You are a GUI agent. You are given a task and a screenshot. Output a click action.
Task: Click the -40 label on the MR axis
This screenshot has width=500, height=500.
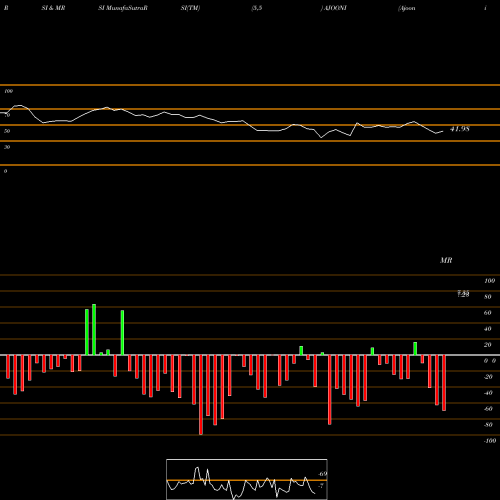pos(488,393)
